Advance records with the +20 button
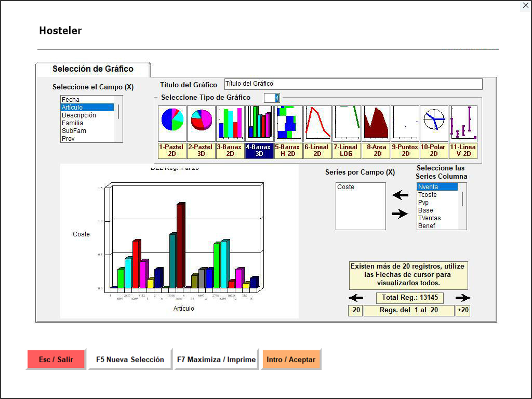 [462, 310]
